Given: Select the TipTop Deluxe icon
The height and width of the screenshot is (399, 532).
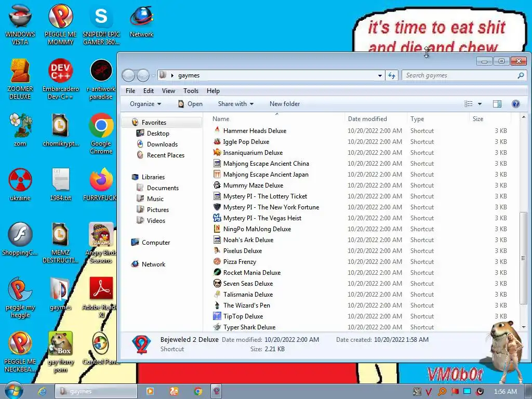Looking at the screenshot, I should click(x=217, y=316).
